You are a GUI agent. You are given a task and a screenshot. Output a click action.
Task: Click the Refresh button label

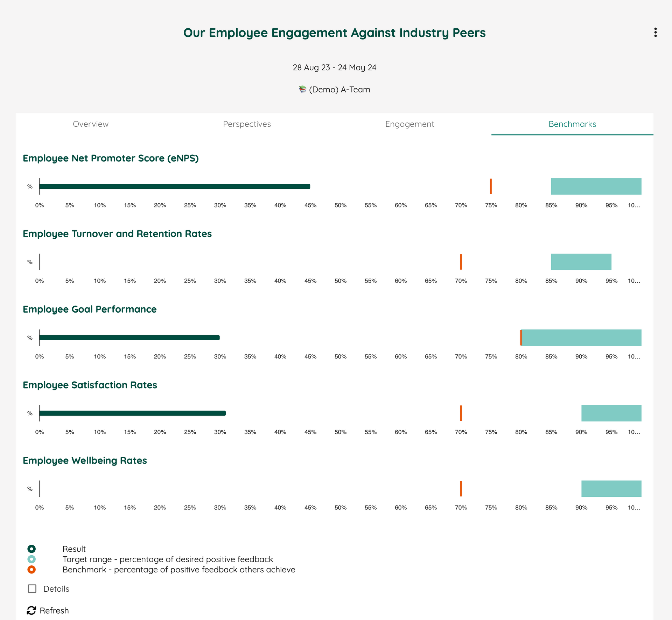(54, 610)
